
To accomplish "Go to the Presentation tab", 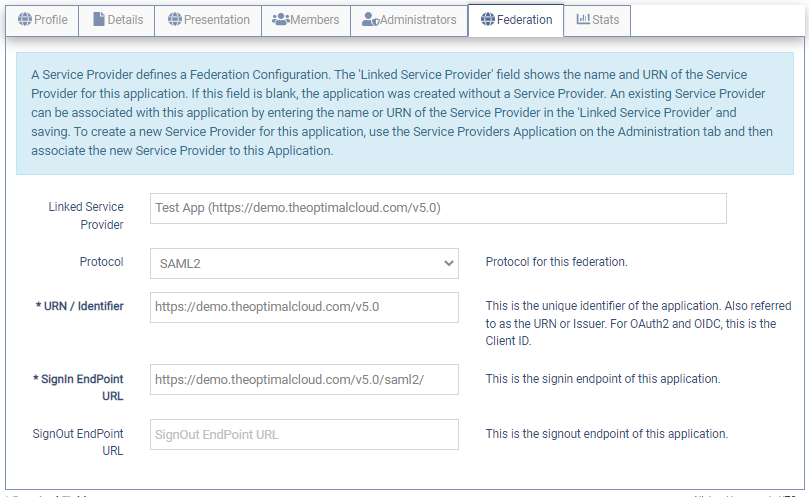I will coord(208,21).
